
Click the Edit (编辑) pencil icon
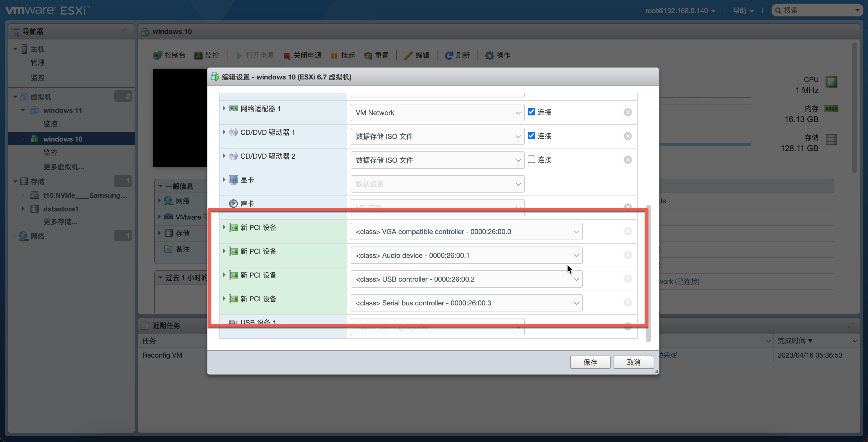[x=408, y=56]
